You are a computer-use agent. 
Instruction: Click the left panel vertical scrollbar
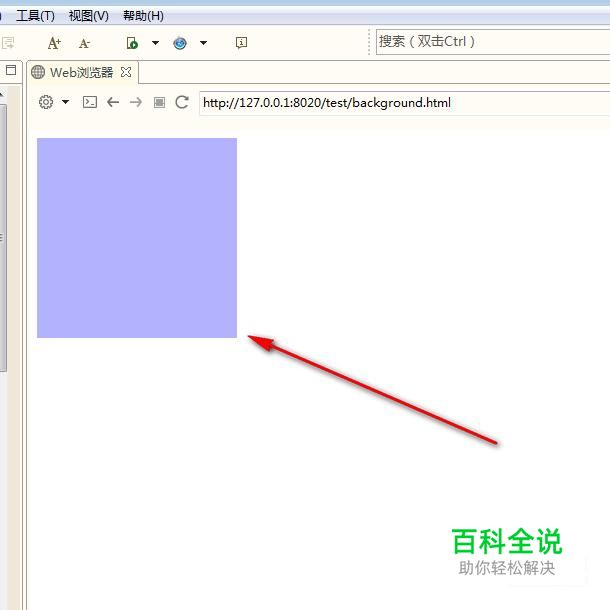(x=3, y=237)
